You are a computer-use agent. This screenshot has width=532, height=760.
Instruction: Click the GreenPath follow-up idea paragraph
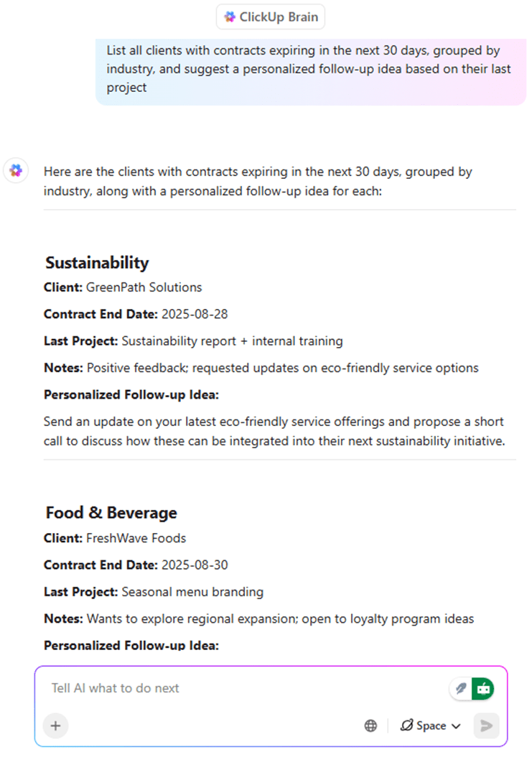pyautogui.click(x=274, y=431)
